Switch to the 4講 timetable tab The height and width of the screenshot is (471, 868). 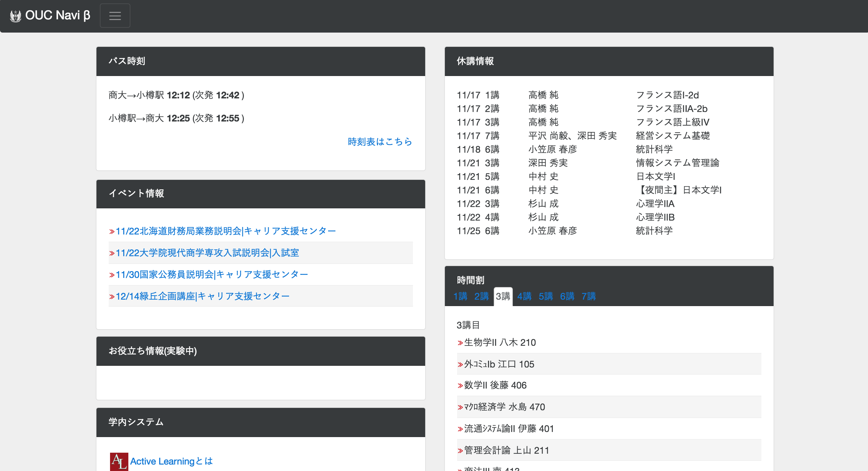[x=524, y=296]
